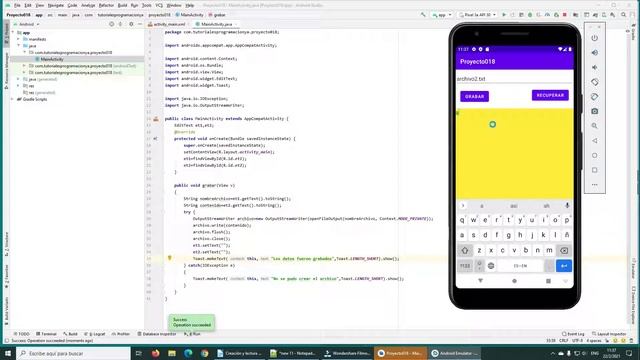
Task: Open Search Everywhere magnifier in toolbar
Action: click(623, 15)
